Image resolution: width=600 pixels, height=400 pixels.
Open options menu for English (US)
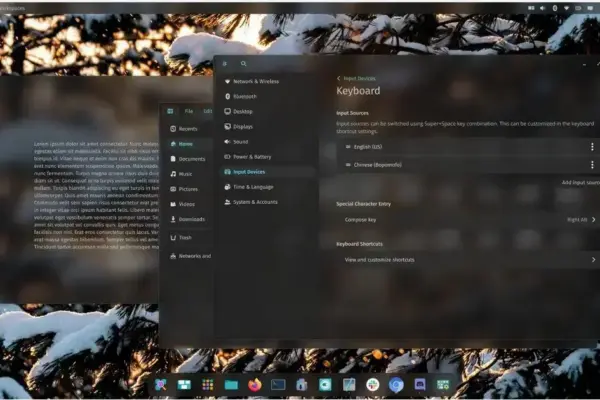(x=592, y=147)
